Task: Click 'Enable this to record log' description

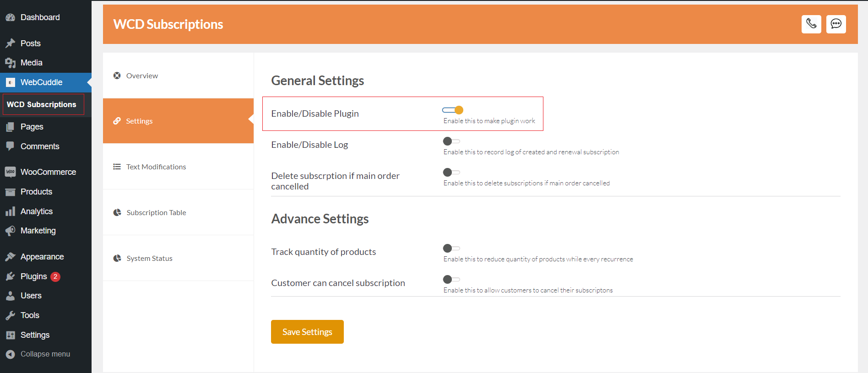Action: [x=531, y=152]
